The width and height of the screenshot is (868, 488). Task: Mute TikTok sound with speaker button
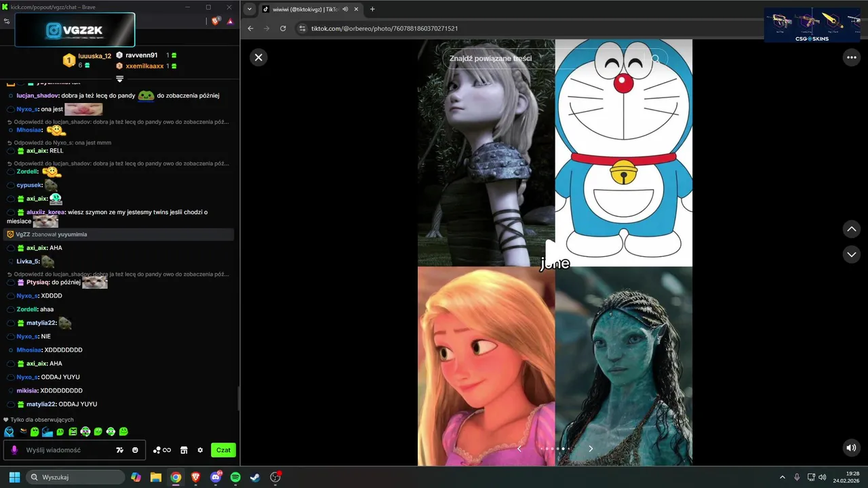[x=851, y=448]
